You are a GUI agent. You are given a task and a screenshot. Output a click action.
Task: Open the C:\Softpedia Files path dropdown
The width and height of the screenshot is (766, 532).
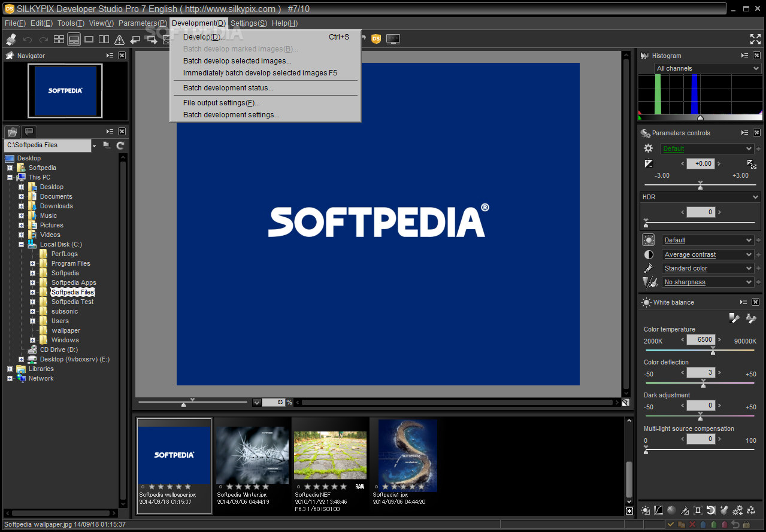click(x=94, y=145)
